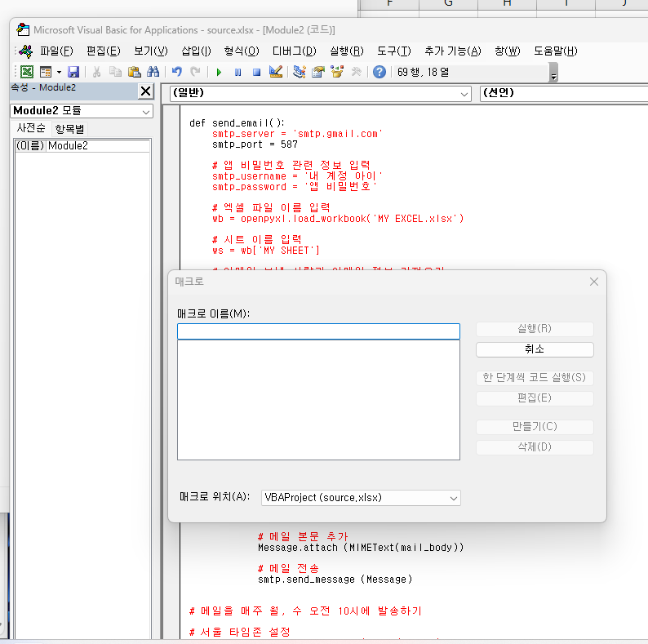
Task: Click the def send_email(): code line
Action: click(237, 123)
